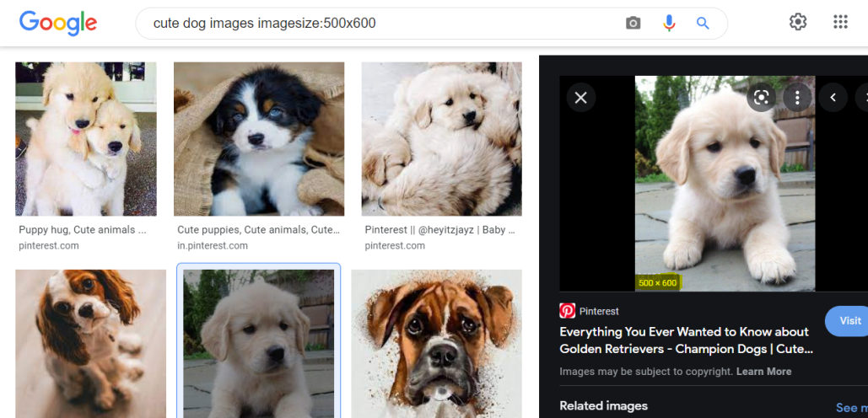This screenshot has height=418, width=868.
Task: Click the Visit button
Action: [x=848, y=321]
